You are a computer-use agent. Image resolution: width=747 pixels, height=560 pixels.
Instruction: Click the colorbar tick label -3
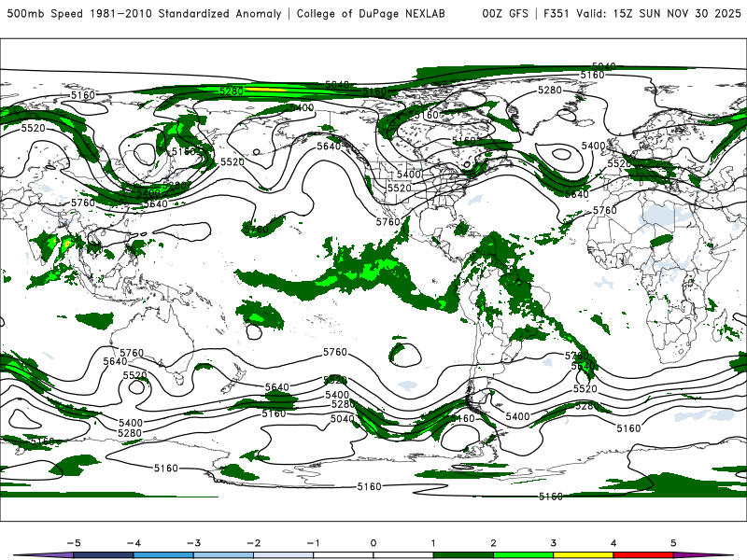click(193, 543)
